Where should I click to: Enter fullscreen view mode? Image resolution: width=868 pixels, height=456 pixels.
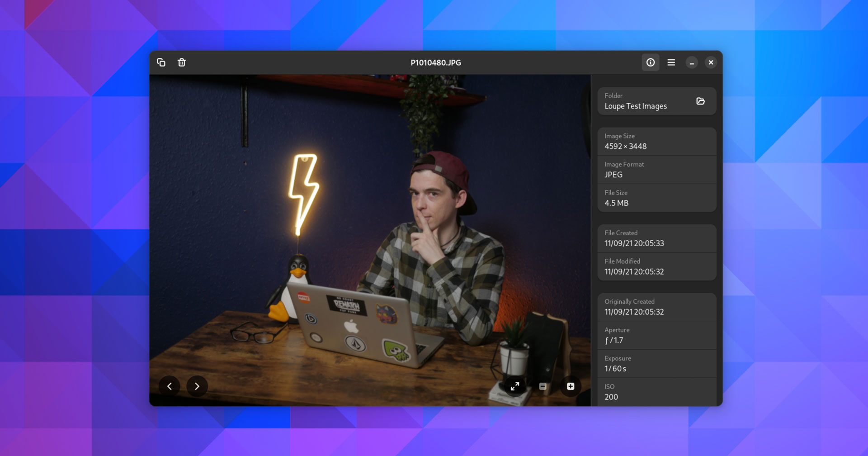click(514, 386)
